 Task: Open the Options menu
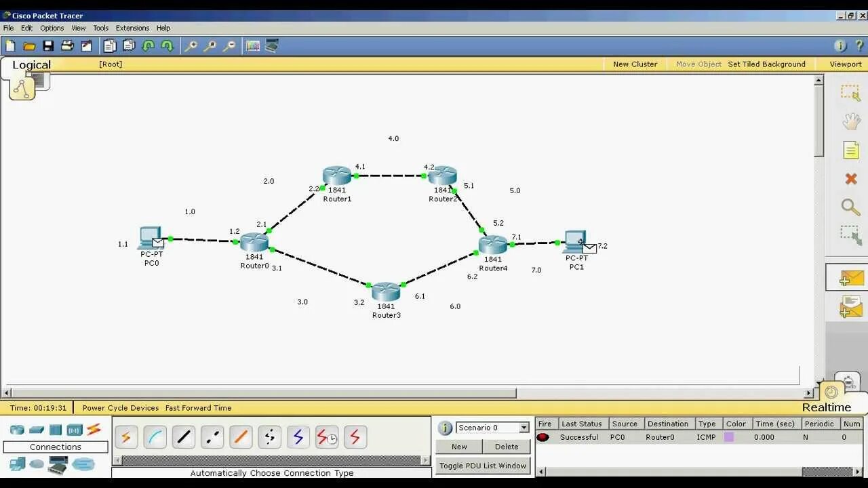pos(52,28)
